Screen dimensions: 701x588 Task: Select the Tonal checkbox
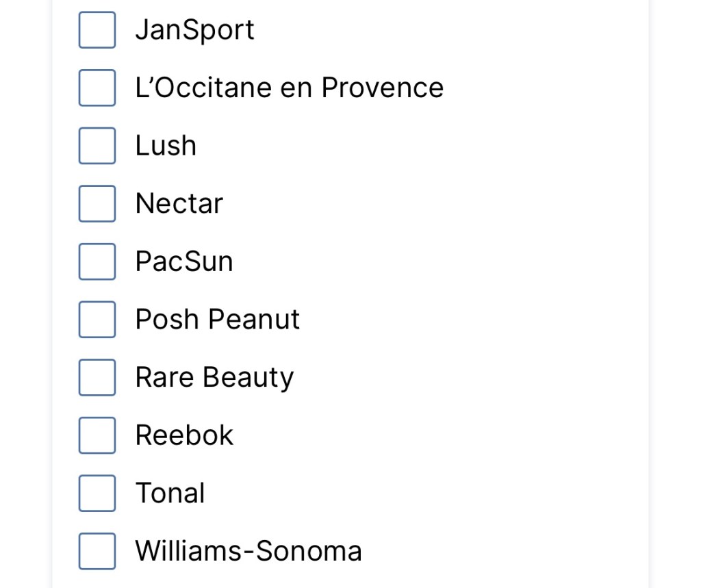[x=97, y=494]
